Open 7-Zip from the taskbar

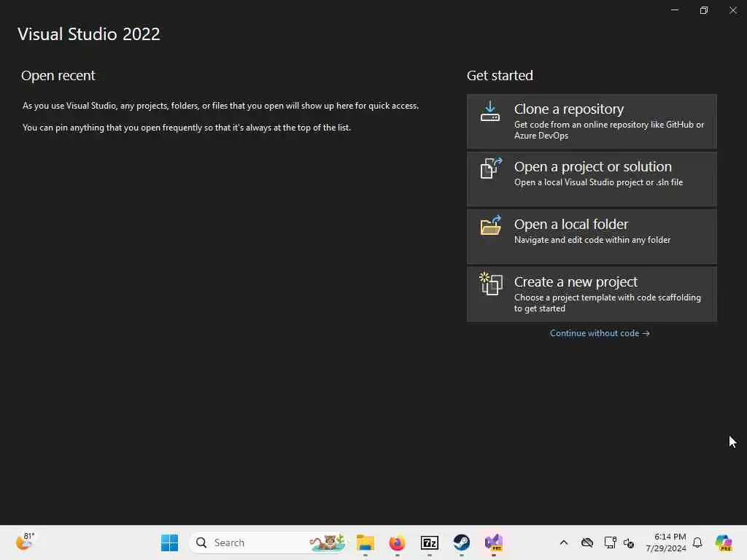(429, 542)
